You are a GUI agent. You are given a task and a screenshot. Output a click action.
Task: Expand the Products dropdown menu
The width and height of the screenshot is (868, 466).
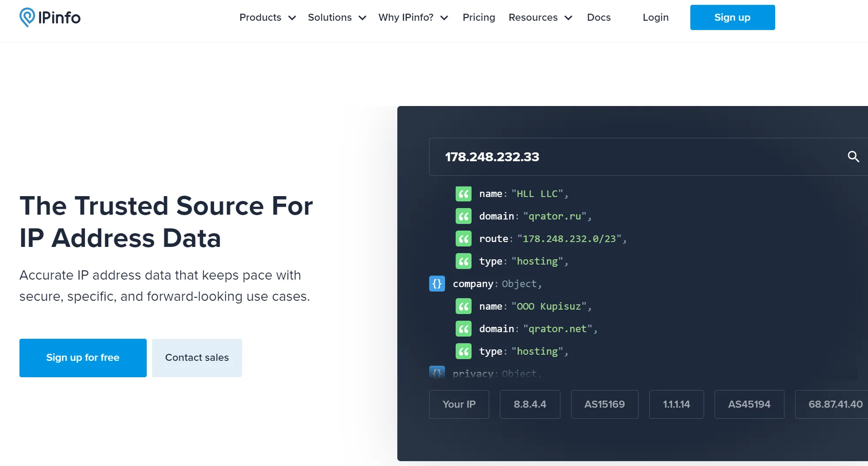(x=267, y=18)
